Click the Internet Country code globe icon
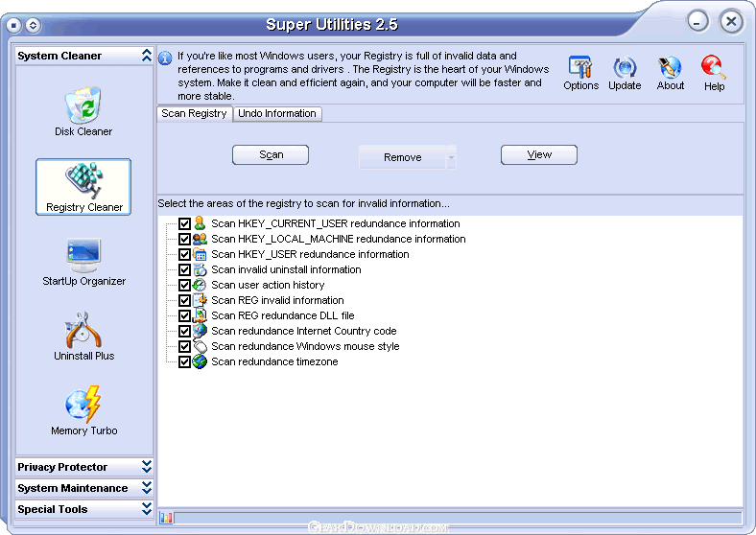 (x=200, y=331)
